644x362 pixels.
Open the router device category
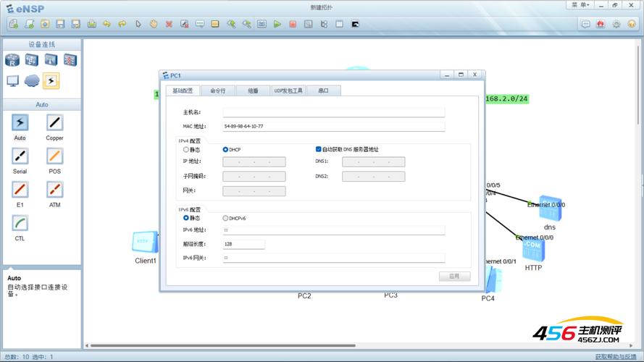pyautogui.click(x=14, y=60)
